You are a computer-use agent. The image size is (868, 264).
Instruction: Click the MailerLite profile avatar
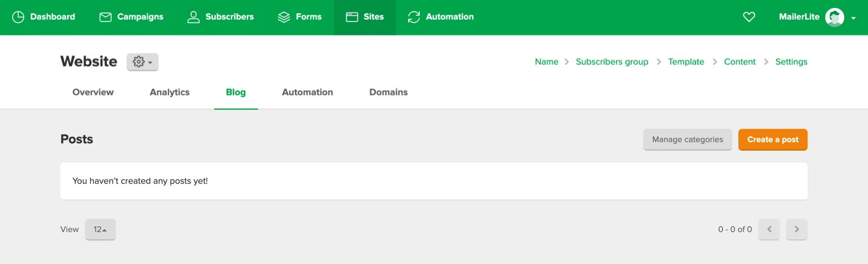pos(834,17)
